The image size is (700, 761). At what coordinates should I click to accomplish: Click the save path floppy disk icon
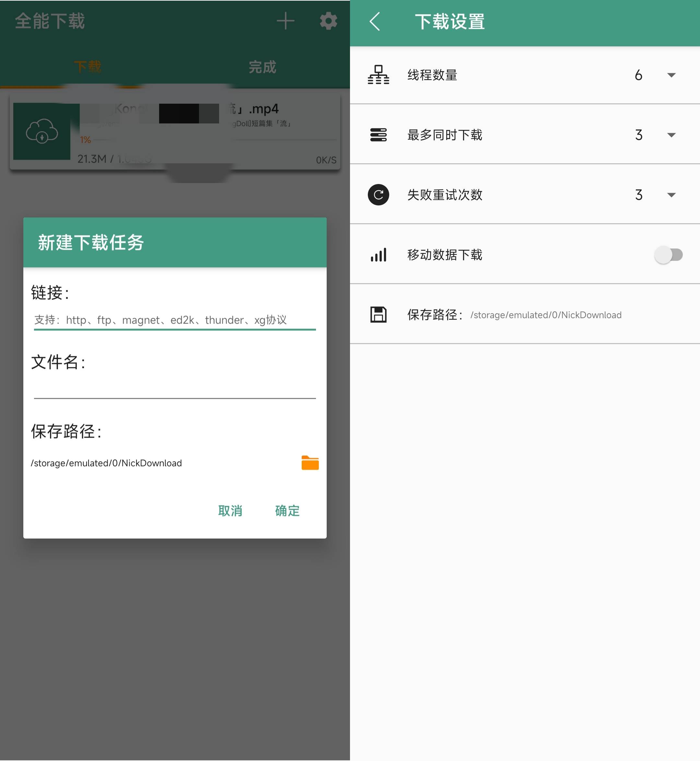378,315
